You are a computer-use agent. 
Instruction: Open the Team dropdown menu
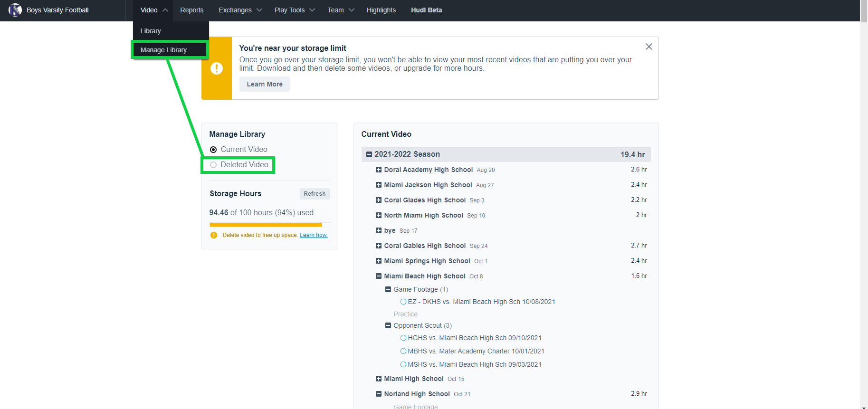click(341, 10)
